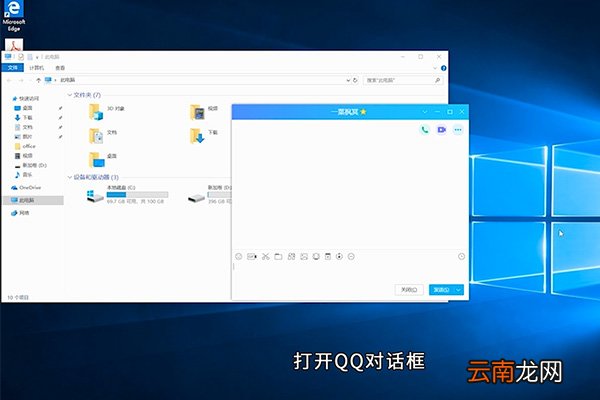Image resolution: width=600 pixels, height=400 pixels.
Task: Open the 本地磁盘 (C:) drive
Action: coord(127,194)
